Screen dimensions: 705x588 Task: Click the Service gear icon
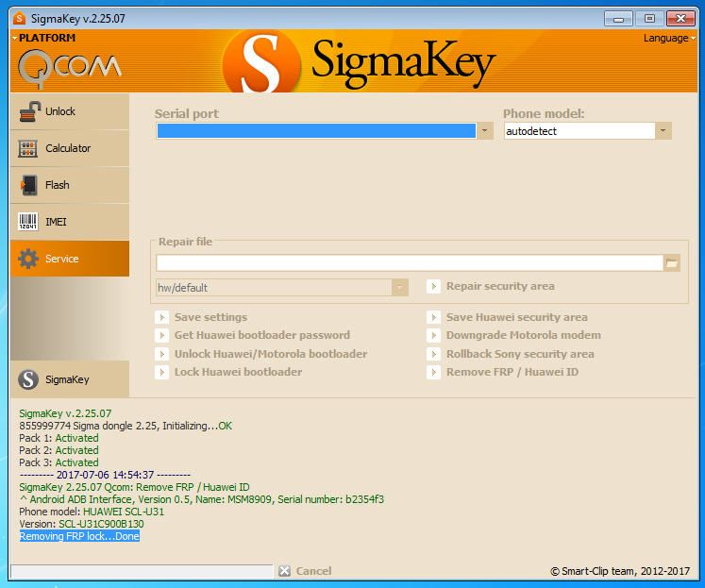click(x=29, y=259)
